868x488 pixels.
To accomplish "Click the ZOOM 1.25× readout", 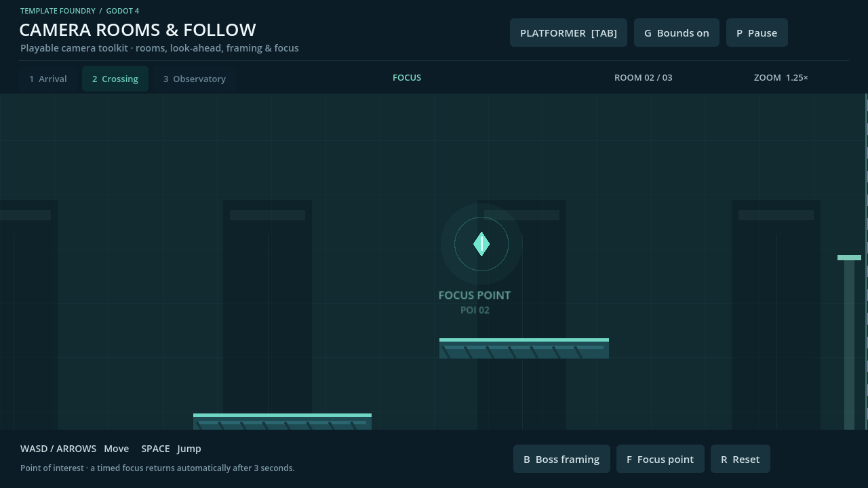I will [781, 77].
